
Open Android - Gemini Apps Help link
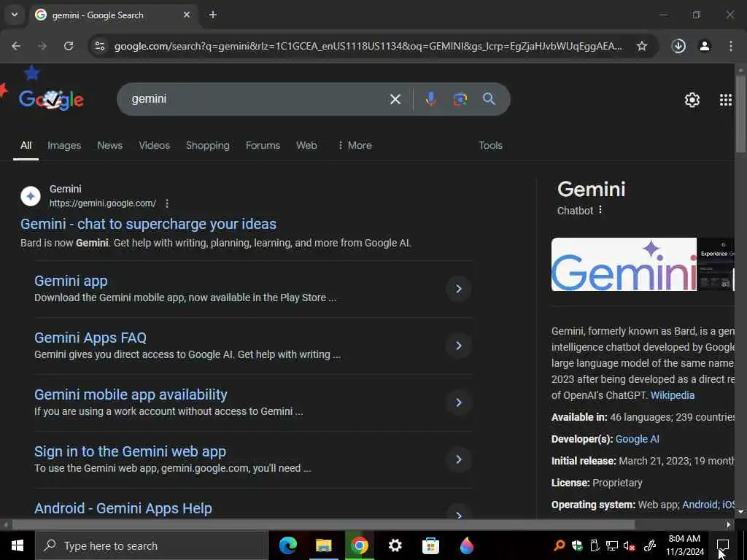pyautogui.click(x=123, y=508)
